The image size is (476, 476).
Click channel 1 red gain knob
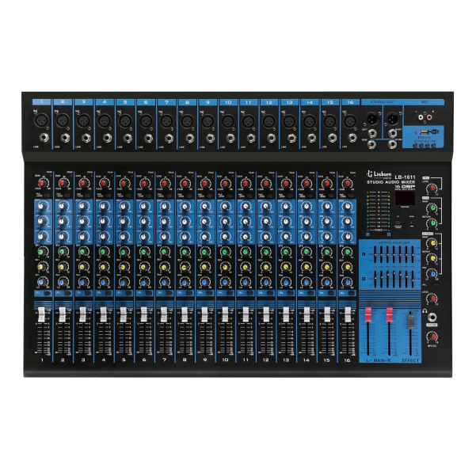(41, 184)
